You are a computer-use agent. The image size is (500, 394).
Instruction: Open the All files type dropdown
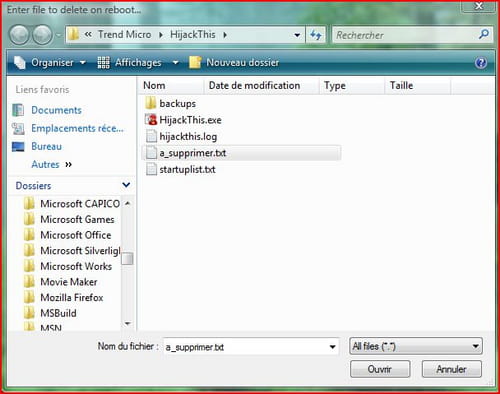coord(416,346)
